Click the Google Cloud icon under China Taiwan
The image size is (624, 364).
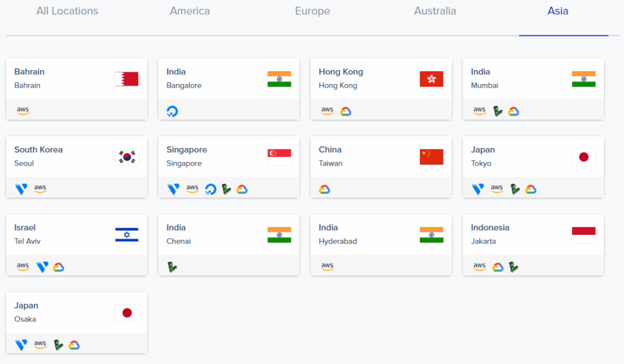click(324, 189)
